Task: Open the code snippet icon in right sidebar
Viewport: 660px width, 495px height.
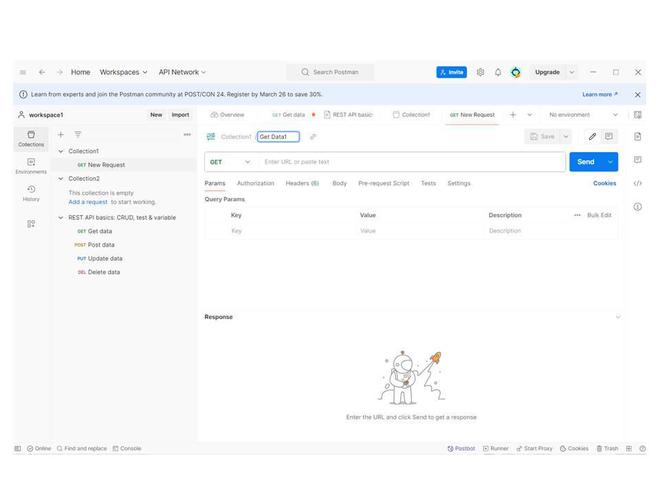Action: pyautogui.click(x=638, y=183)
